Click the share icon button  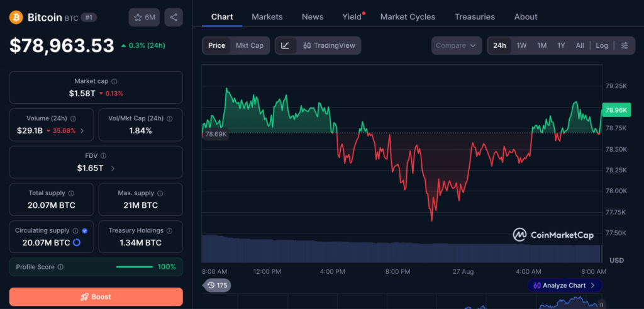[174, 17]
